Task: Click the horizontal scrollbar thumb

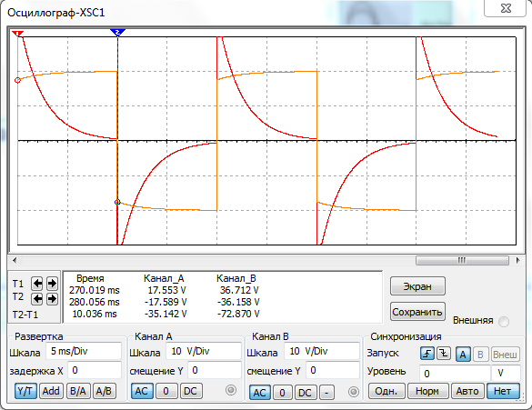Action: point(462,260)
